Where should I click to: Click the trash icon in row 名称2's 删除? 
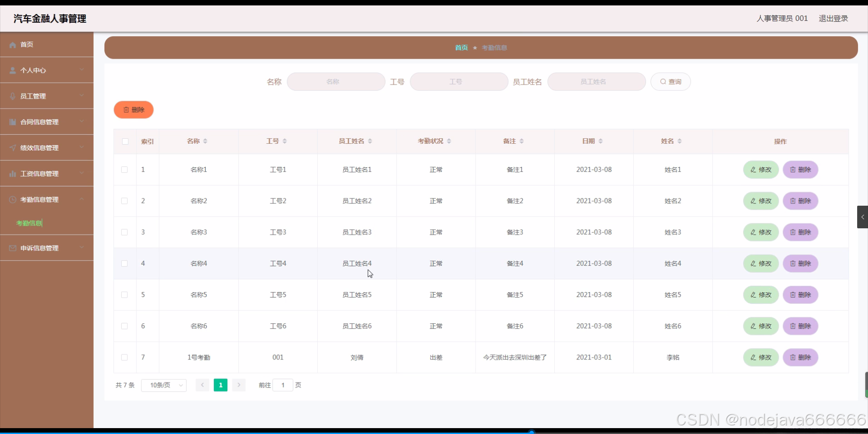tap(793, 201)
